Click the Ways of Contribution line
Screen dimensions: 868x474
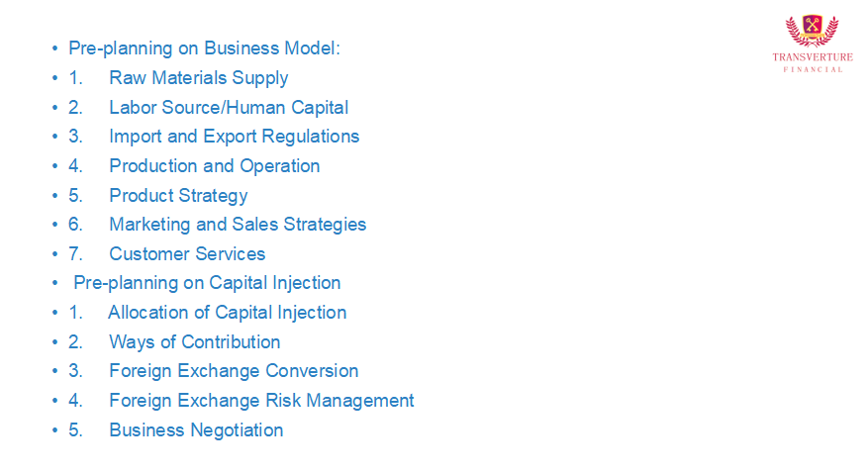pyautogui.click(x=194, y=342)
